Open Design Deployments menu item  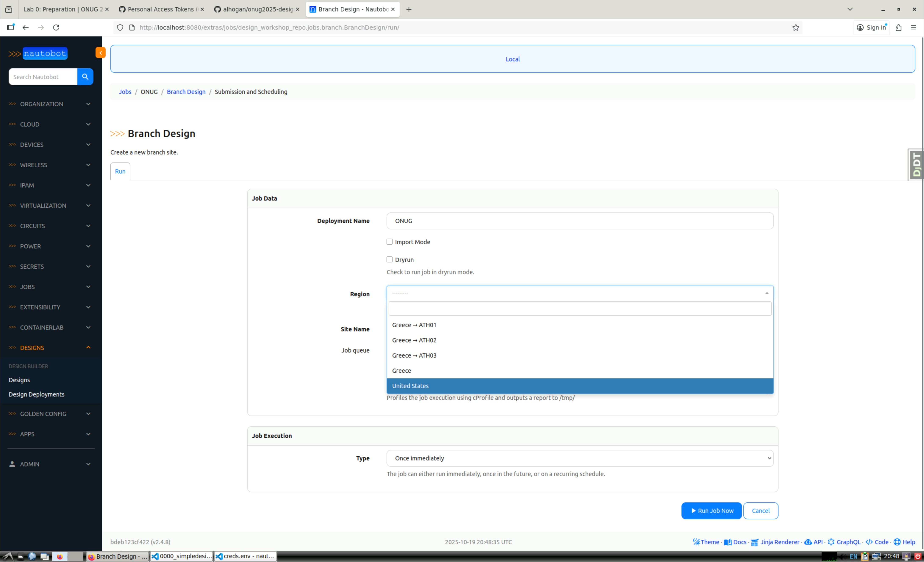[x=36, y=394]
